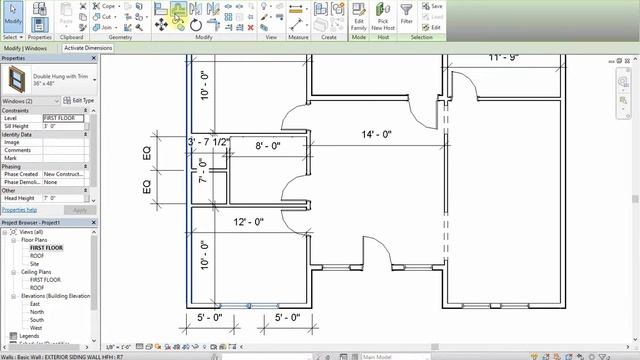This screenshot has height=360, width=640.
Task: Click Match Type Properties icon
Action: 83,27
